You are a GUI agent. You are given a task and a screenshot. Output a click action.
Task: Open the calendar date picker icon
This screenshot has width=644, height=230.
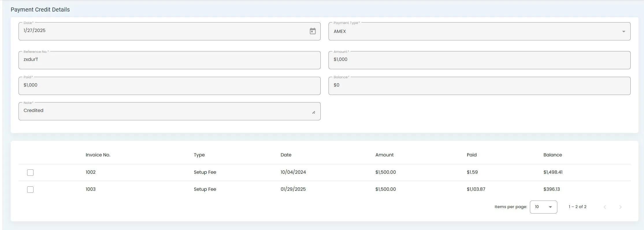click(x=312, y=31)
